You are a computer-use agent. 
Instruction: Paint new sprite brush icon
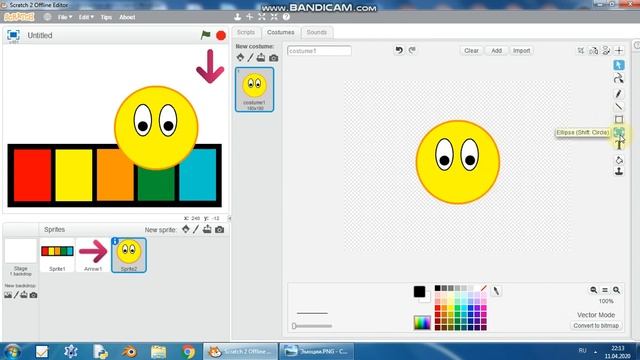click(196, 229)
